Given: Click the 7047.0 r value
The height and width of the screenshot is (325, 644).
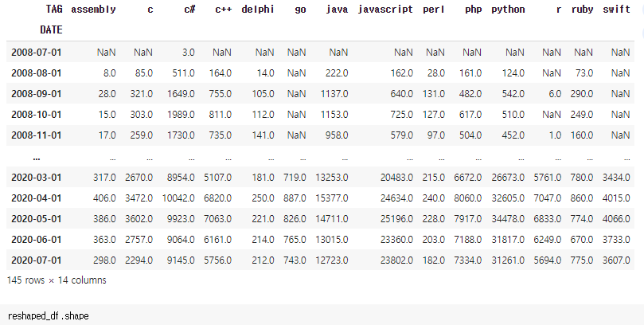Looking at the screenshot, I should pyautogui.click(x=548, y=198).
